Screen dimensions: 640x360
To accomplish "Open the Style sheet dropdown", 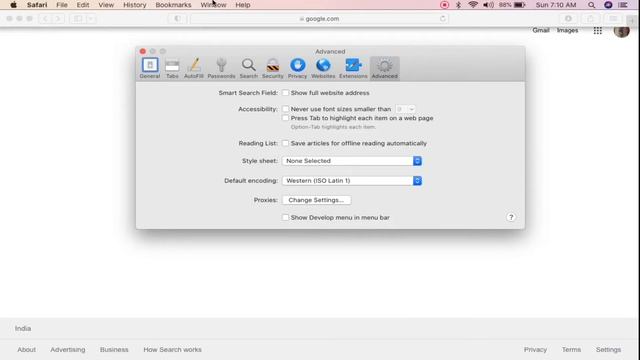I will click(352, 161).
